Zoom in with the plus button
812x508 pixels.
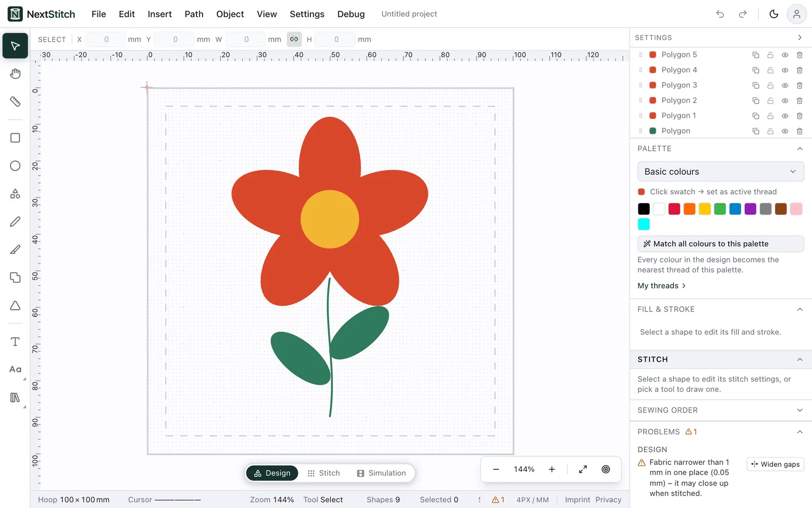(552, 469)
